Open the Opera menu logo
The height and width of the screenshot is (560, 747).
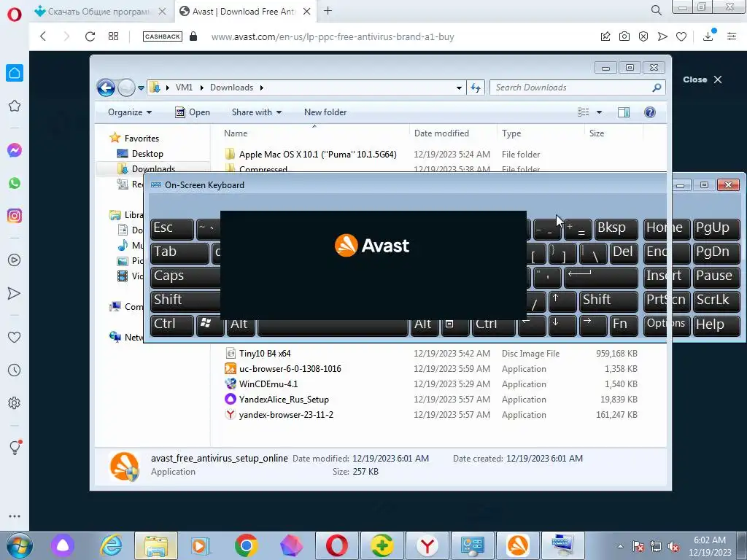[x=15, y=15]
